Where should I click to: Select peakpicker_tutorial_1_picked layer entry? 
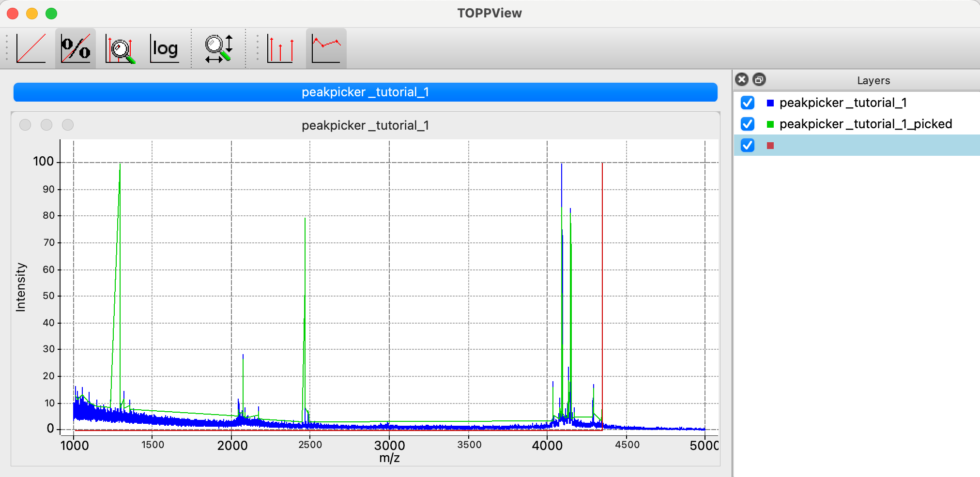click(x=857, y=124)
